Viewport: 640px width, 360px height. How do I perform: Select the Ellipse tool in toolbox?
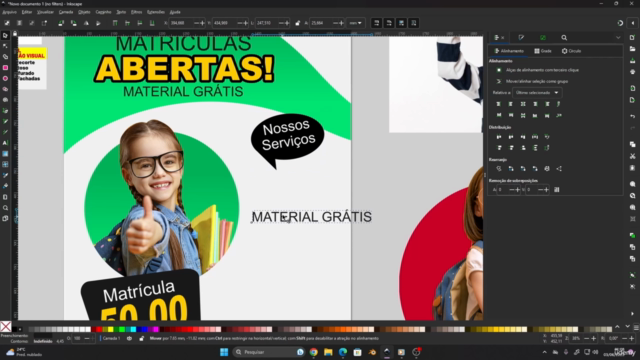tap(5, 78)
